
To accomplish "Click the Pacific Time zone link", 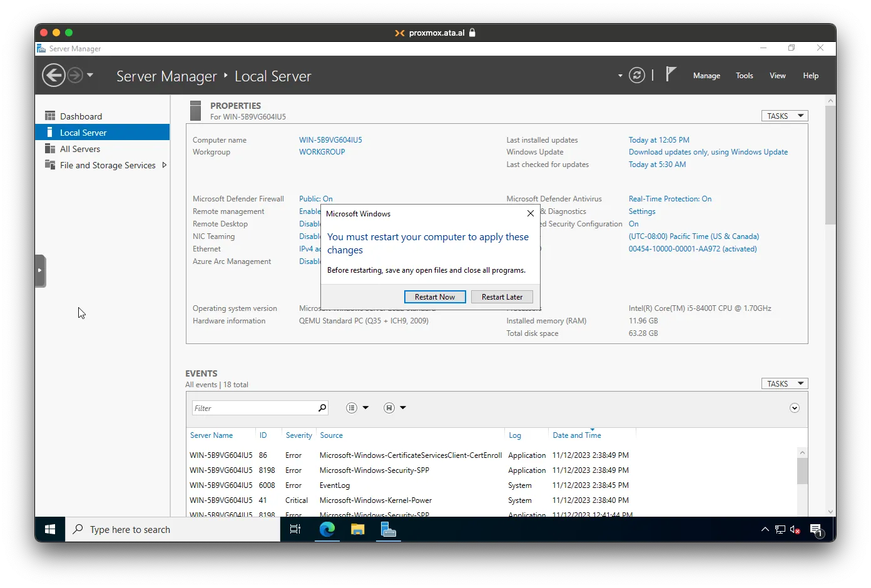I will [x=694, y=236].
